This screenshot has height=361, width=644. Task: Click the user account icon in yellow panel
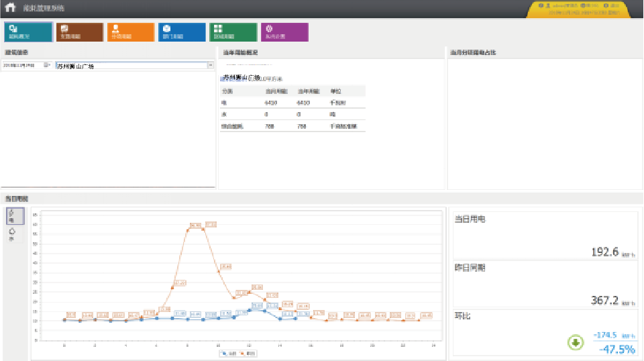(x=548, y=5)
